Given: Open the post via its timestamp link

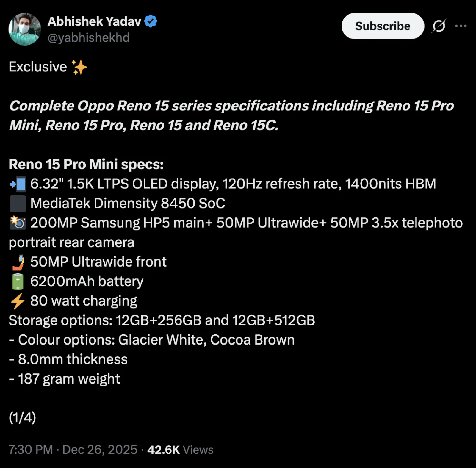Looking at the screenshot, I should pos(71,450).
